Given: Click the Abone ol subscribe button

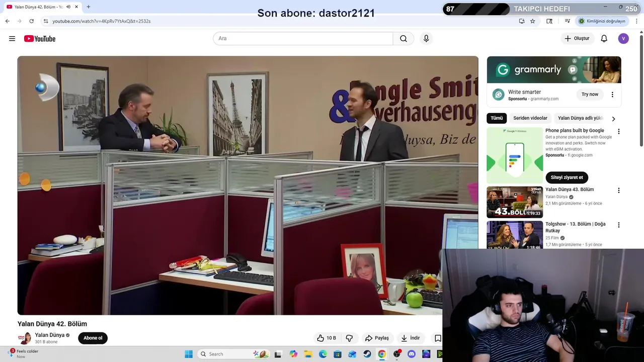Looking at the screenshot, I should [93, 338].
